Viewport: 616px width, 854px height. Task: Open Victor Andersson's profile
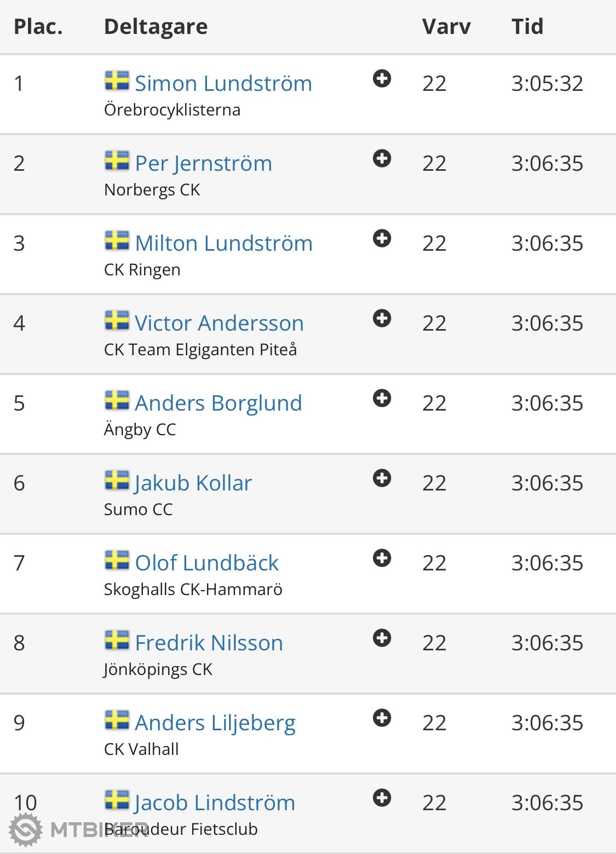pos(219,324)
